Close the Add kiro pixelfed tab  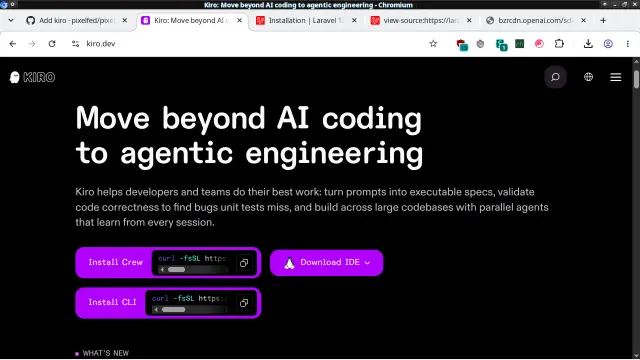coord(124,20)
